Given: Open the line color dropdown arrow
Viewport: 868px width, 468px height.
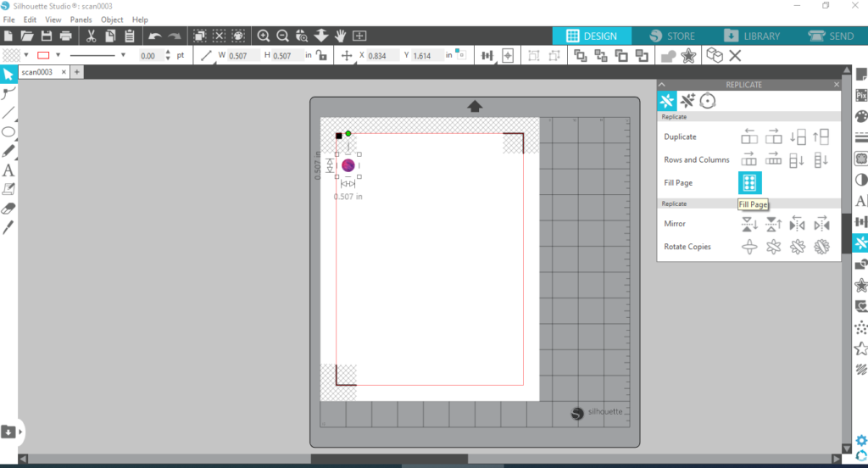Looking at the screenshot, I should [58, 55].
